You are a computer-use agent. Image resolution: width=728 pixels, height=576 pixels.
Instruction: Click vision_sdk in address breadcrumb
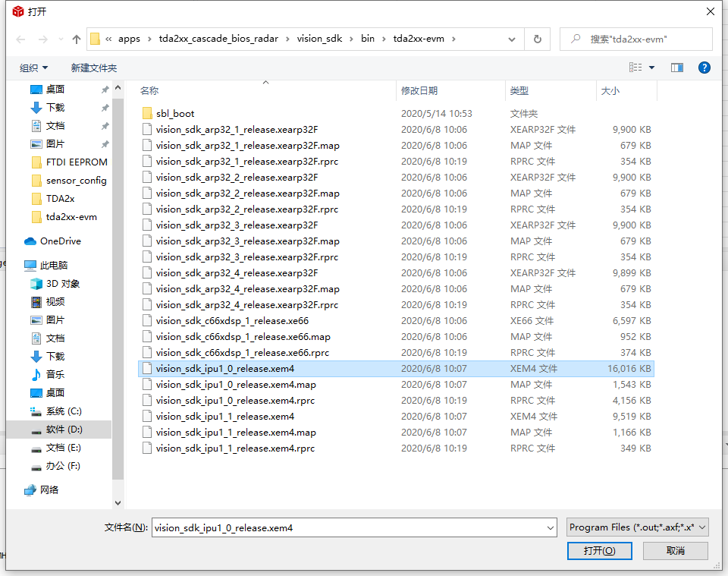click(x=319, y=39)
